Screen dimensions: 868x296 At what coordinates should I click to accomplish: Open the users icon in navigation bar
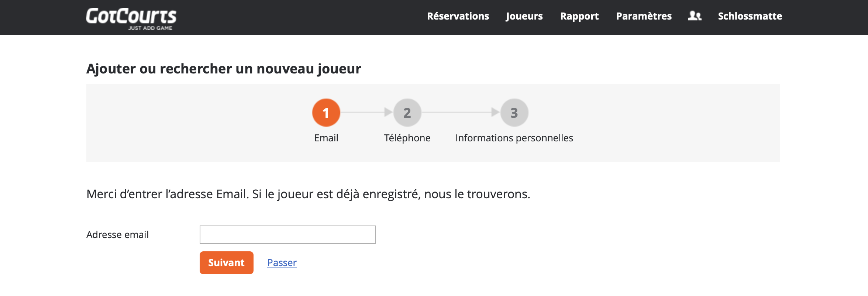(695, 16)
